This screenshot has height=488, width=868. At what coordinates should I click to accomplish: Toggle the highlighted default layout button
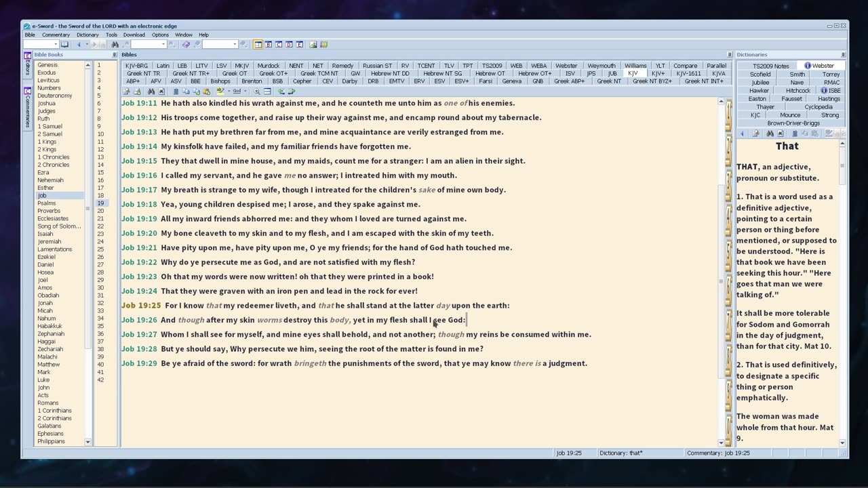257,44
